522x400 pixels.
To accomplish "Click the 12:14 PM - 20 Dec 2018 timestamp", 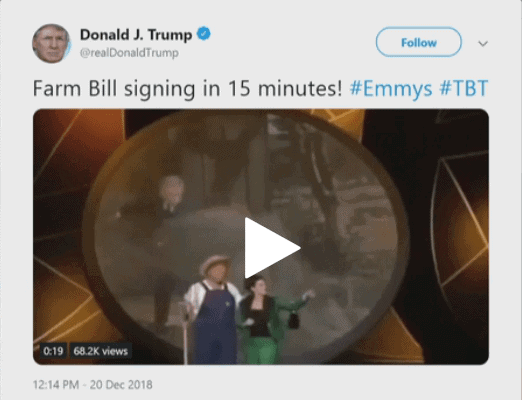I will [93, 385].
